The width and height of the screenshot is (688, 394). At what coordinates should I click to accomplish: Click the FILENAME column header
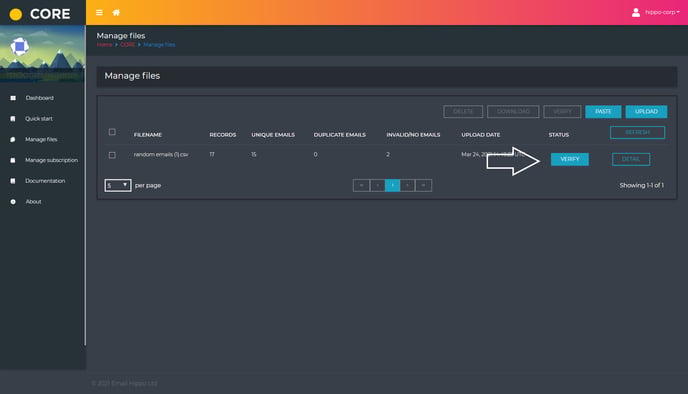click(x=148, y=135)
